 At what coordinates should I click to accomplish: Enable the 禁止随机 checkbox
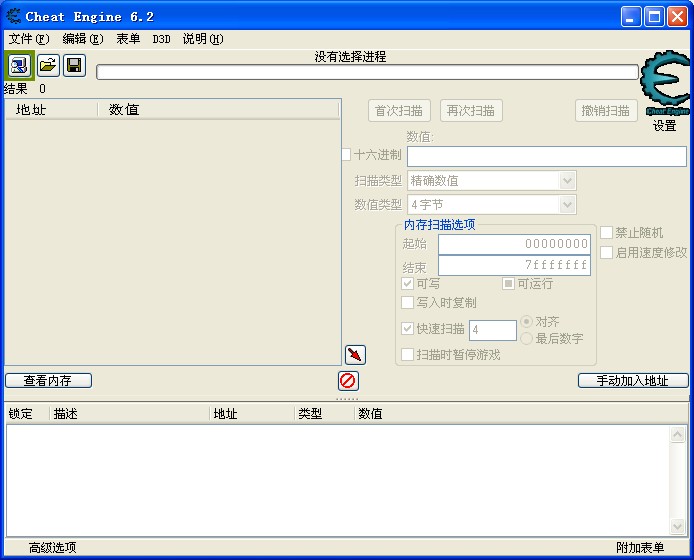click(x=606, y=232)
